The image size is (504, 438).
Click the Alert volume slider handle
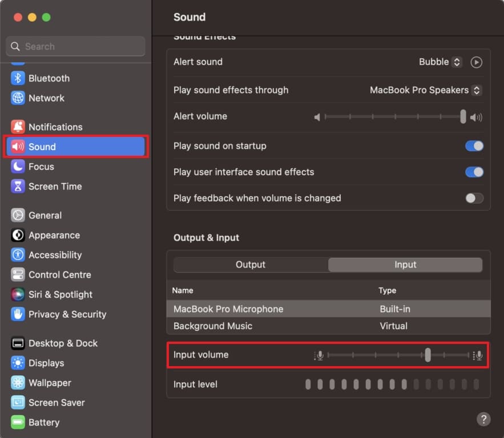point(463,116)
